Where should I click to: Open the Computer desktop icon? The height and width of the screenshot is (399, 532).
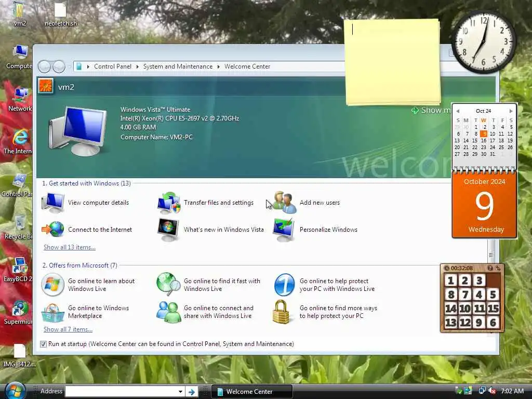click(x=19, y=57)
